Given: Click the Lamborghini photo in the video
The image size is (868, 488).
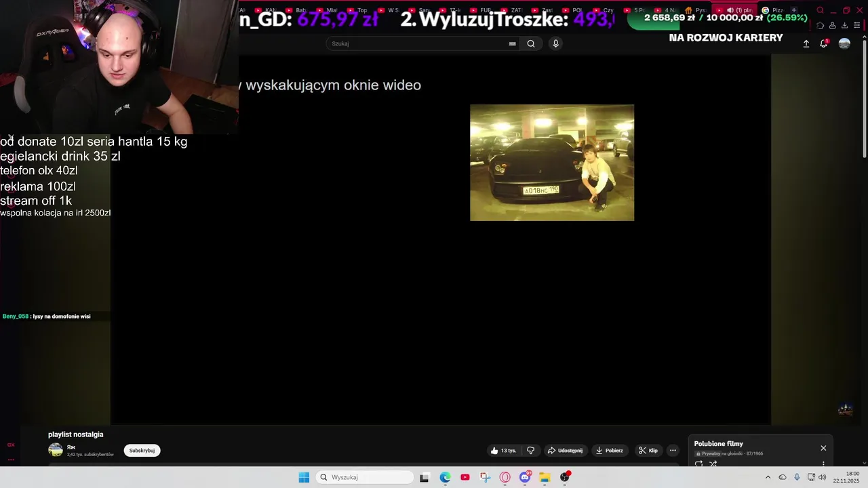Looking at the screenshot, I should pos(552,163).
